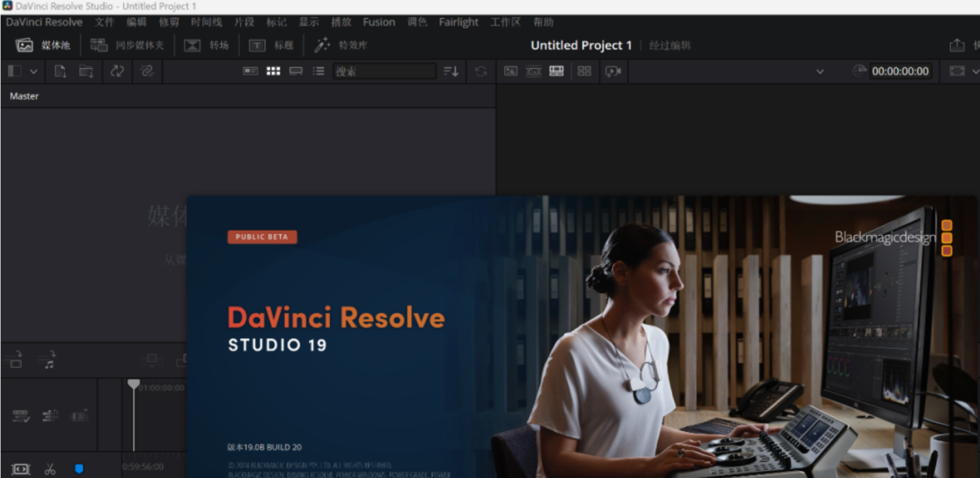Viewport: 980px width, 478px height.
Task: Select the Master bin
Action: coord(24,96)
